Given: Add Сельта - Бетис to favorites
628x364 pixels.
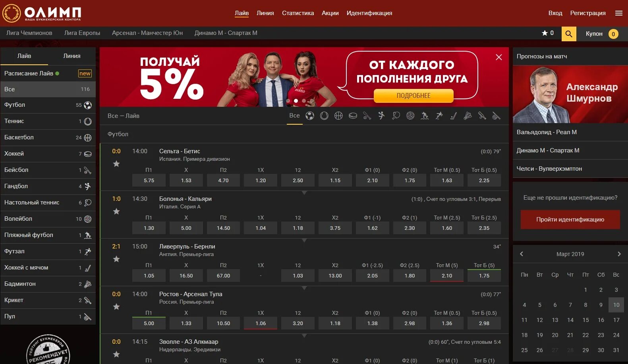Looking at the screenshot, I should tap(116, 164).
